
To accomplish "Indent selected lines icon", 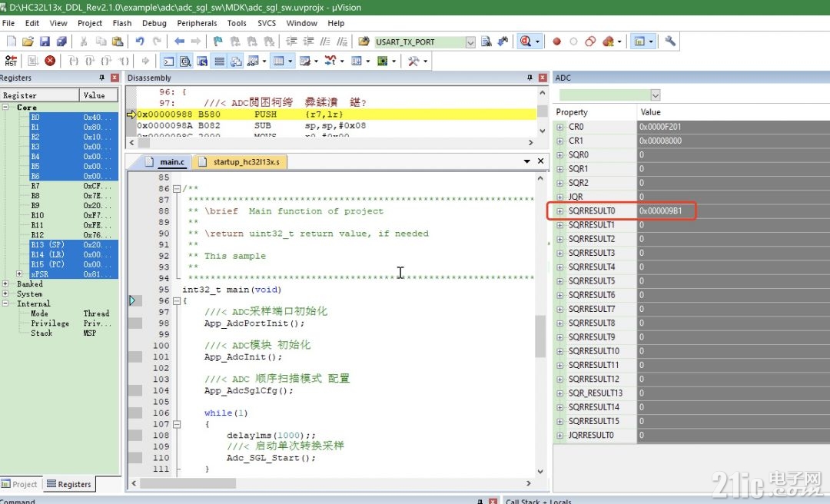I will coord(291,41).
